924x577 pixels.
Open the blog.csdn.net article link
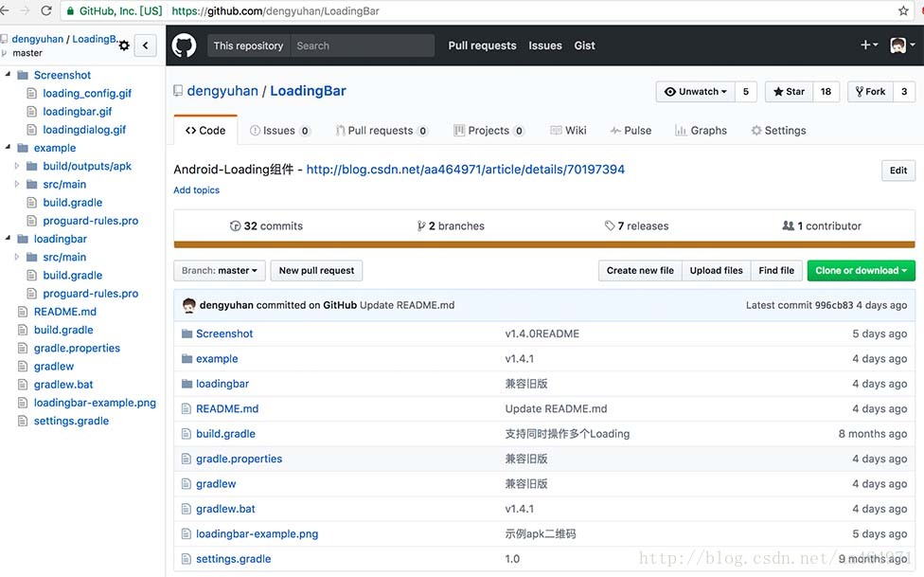click(466, 170)
